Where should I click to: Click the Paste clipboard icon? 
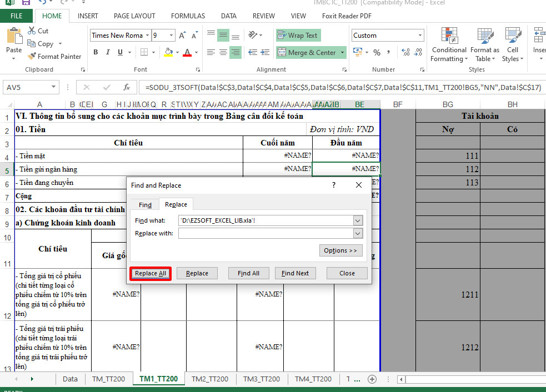14,36
